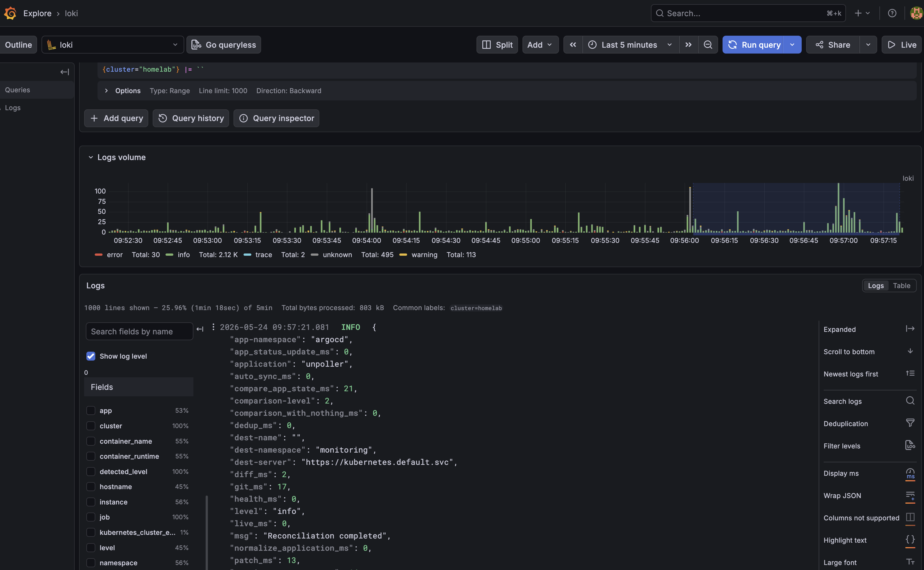Check the hostname field checkbox
The width and height of the screenshot is (924, 570).
pos(91,487)
